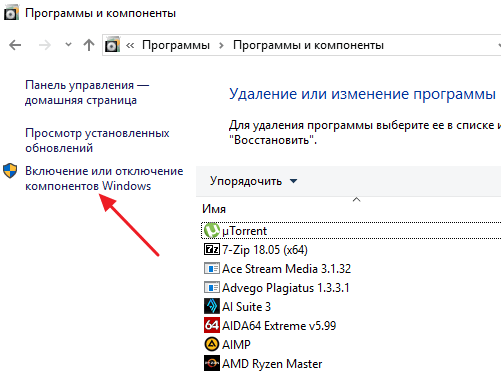501x374 pixels.
Task: Click the address bar control panel icon
Action: (112, 45)
